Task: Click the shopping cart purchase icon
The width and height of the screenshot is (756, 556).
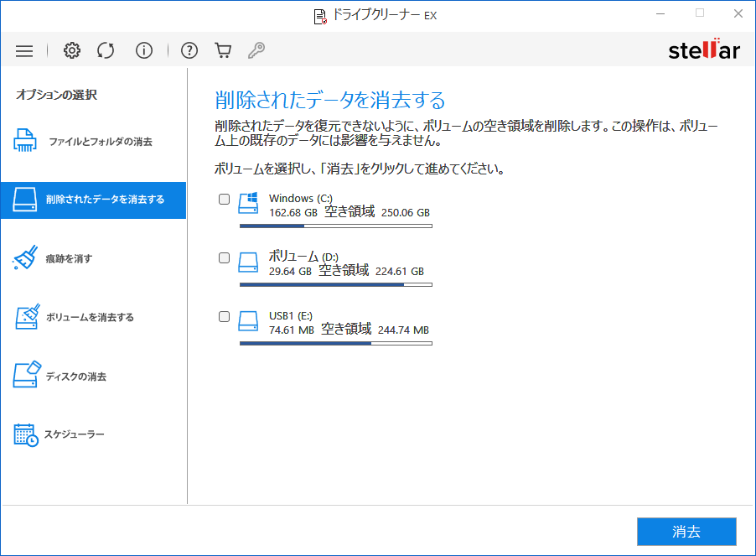Action: 222,50
